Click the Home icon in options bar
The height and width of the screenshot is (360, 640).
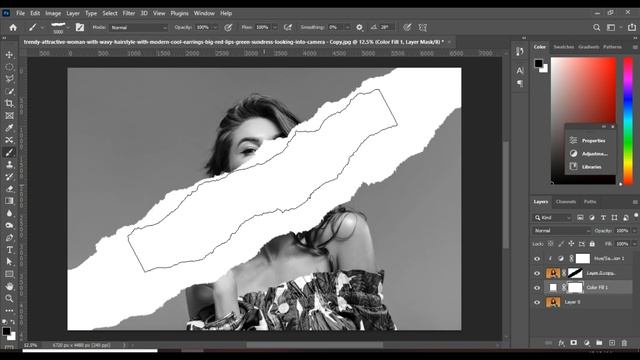[x=13, y=27]
